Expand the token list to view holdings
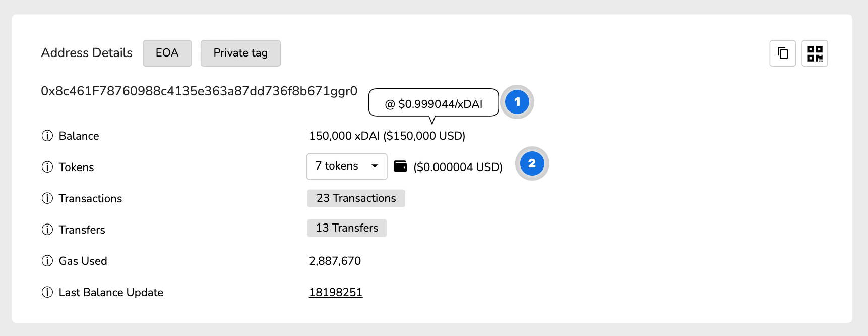 click(346, 166)
